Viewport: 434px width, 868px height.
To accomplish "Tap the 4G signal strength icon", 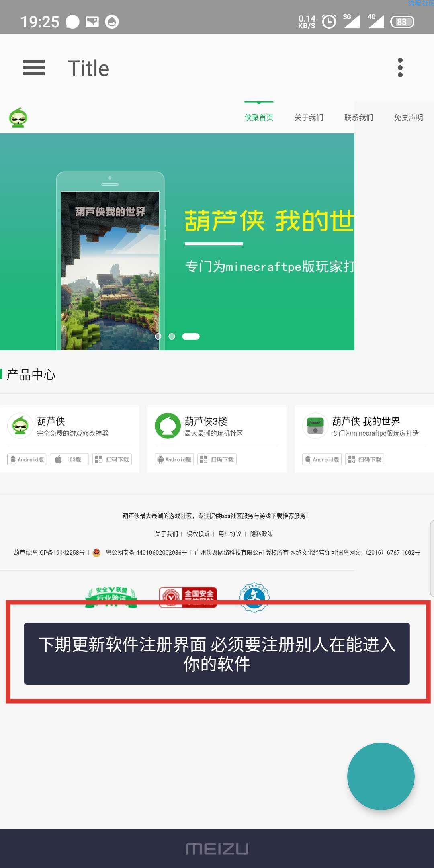I will [x=376, y=21].
